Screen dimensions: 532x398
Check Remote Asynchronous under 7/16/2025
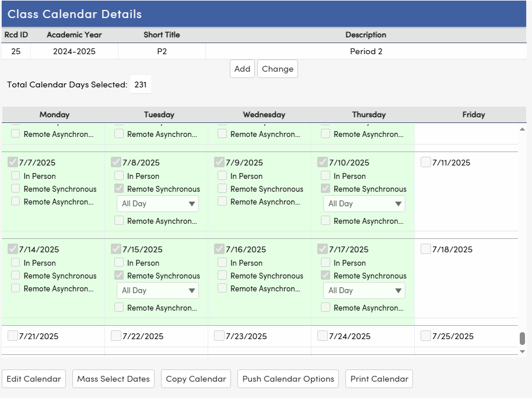[222, 288]
